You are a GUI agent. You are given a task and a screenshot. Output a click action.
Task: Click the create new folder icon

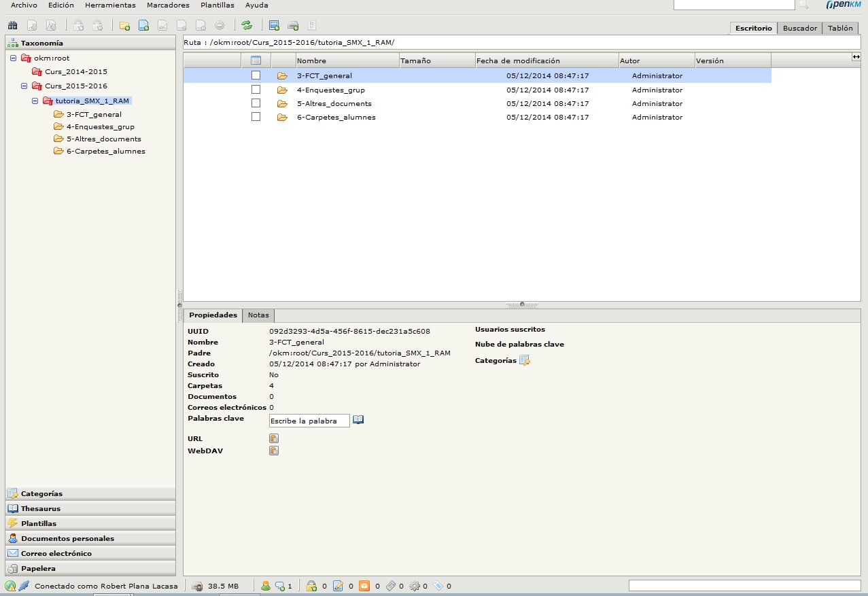(x=124, y=26)
